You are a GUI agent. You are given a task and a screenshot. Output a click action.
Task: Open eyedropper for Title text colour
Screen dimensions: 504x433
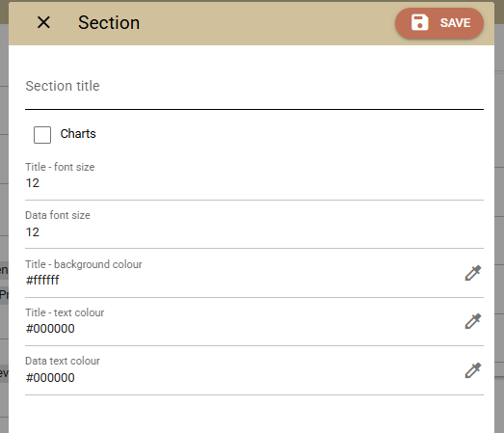[x=473, y=321]
